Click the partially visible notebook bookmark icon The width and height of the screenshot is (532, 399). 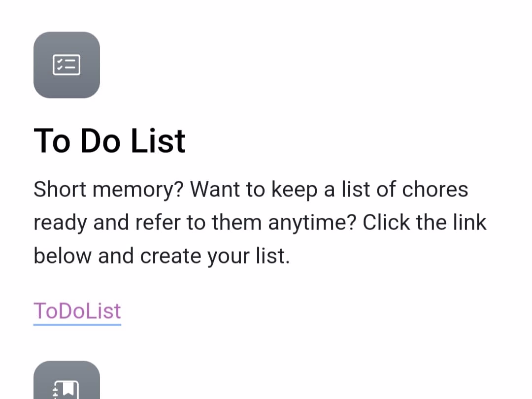[66, 390]
